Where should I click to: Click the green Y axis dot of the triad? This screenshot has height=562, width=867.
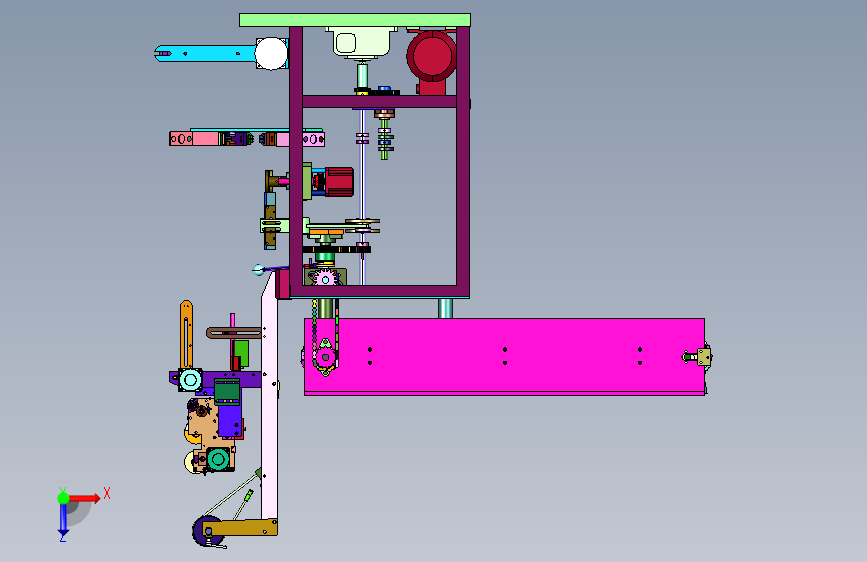[x=64, y=498]
